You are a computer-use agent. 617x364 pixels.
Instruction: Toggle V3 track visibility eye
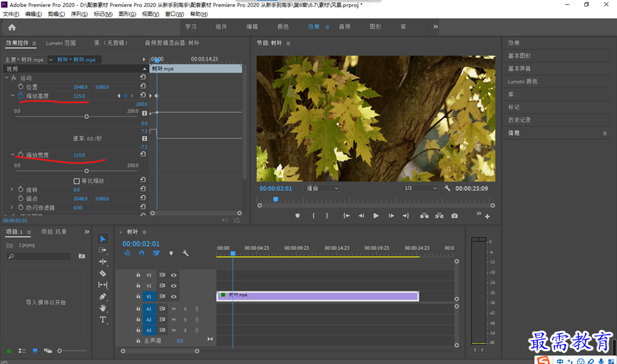tap(173, 275)
